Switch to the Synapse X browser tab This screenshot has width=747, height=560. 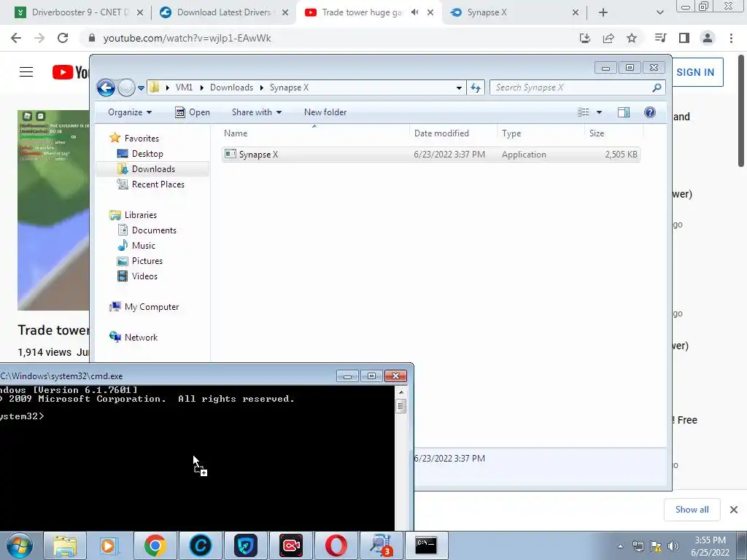pyautogui.click(x=514, y=12)
